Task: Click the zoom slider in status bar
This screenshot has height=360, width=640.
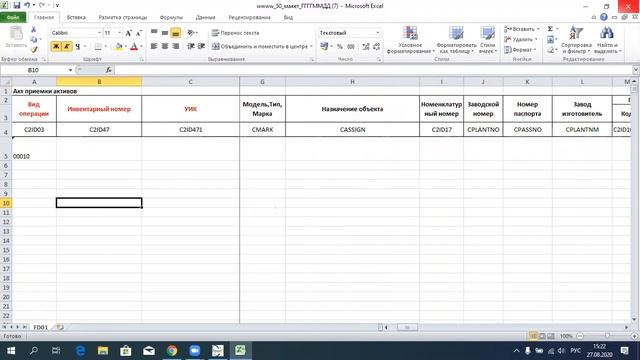Action: point(607,336)
